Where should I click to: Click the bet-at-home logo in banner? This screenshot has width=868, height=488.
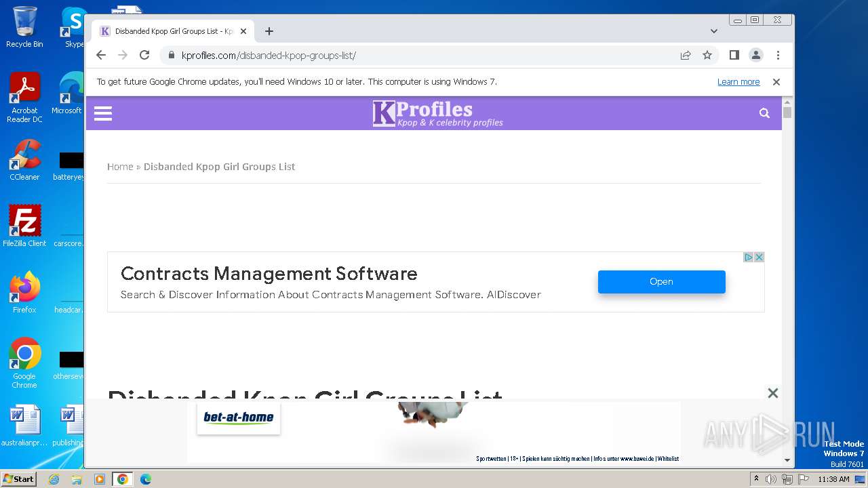pyautogui.click(x=239, y=418)
